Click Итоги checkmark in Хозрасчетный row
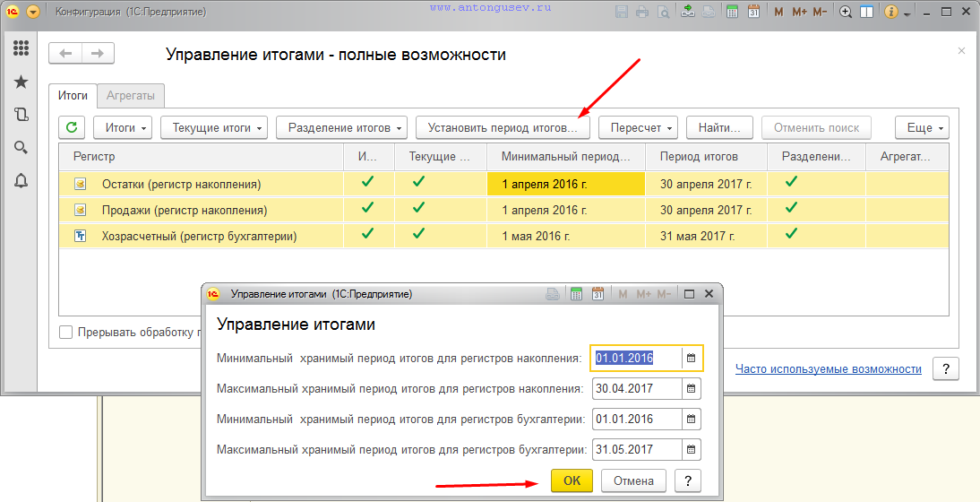Screen dimensions: 980x502 coord(368,234)
